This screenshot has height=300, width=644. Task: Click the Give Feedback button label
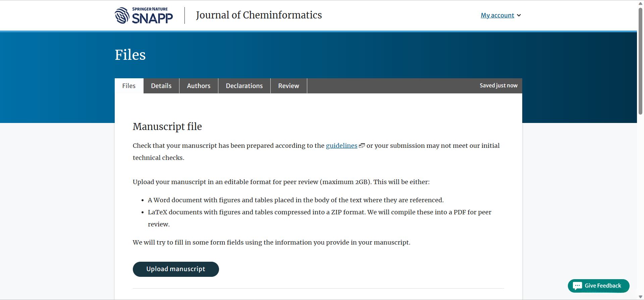pos(603,286)
